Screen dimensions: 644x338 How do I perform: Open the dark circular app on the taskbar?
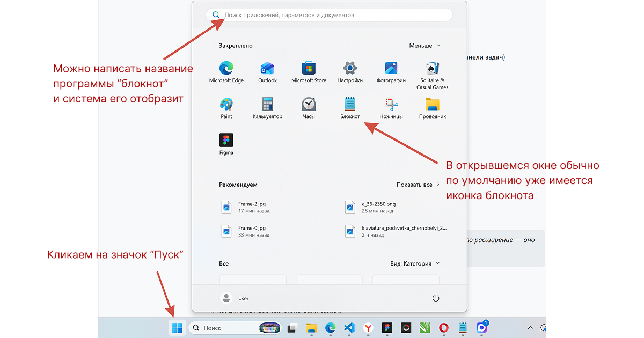click(406, 328)
